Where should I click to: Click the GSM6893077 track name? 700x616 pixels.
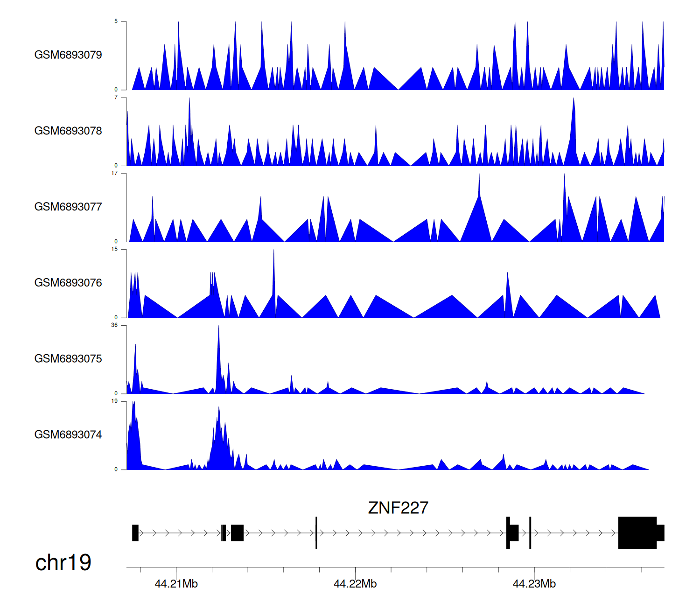(68, 207)
